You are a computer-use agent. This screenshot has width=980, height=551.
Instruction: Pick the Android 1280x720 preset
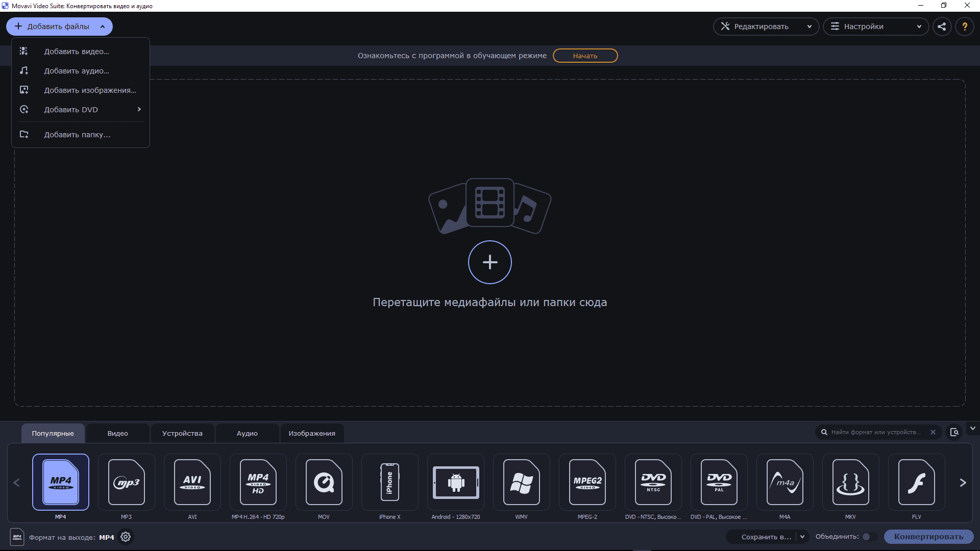tap(456, 482)
